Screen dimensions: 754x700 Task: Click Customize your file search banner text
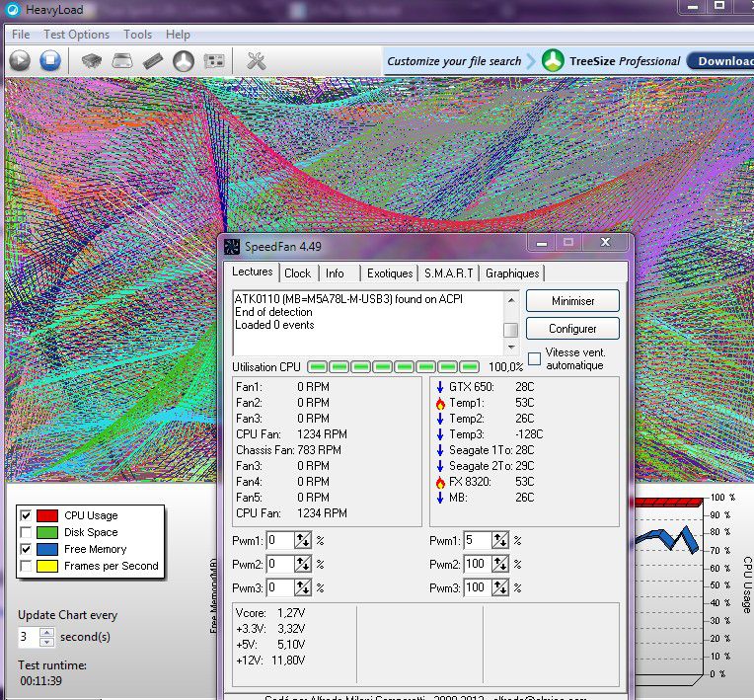pyautogui.click(x=454, y=61)
